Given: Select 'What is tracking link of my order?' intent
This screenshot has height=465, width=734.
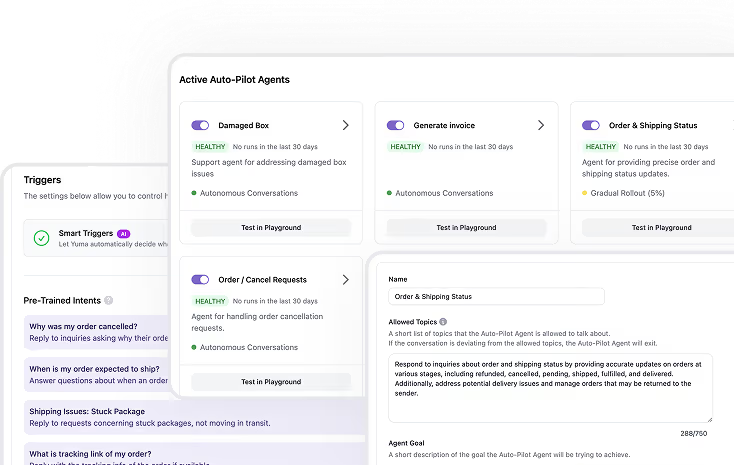Looking at the screenshot, I should click(x=194, y=454).
